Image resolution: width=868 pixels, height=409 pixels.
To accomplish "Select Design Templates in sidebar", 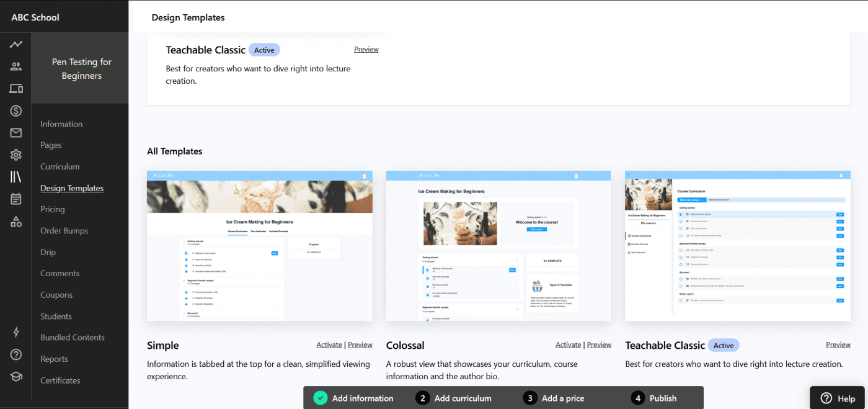I will (72, 188).
